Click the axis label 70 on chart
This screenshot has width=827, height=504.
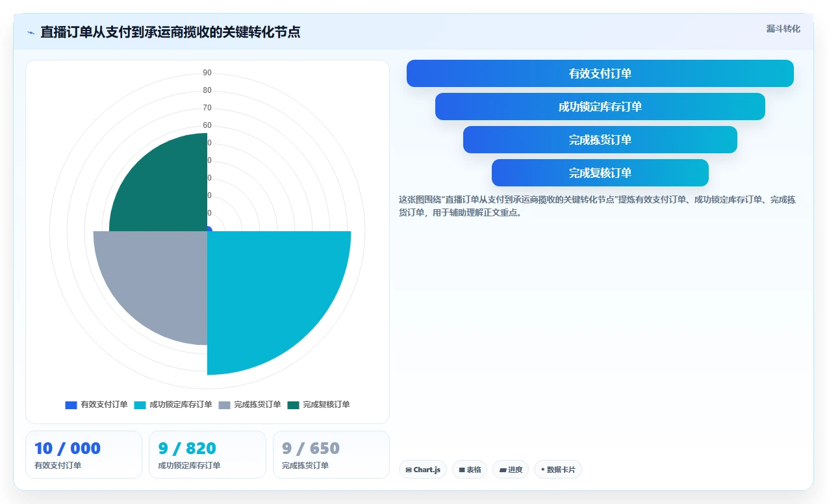[207, 108]
